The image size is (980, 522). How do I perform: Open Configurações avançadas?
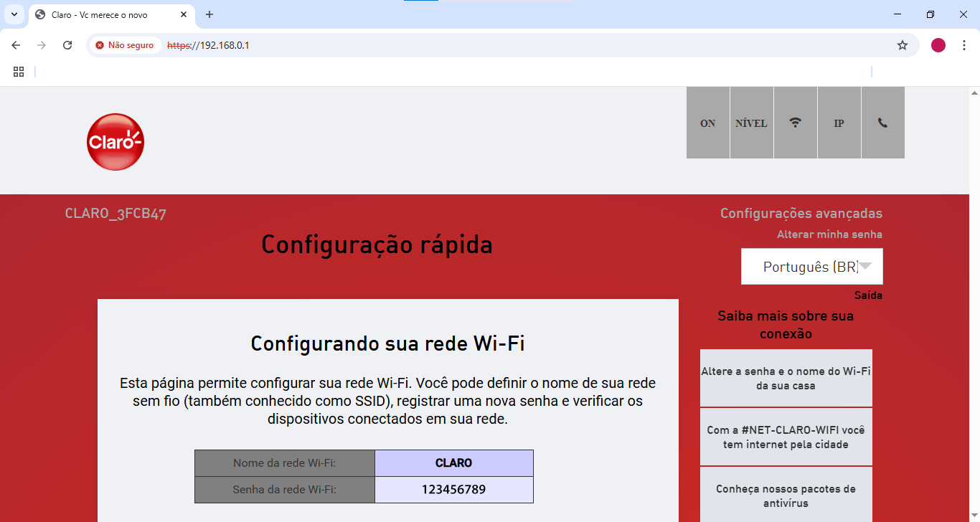pyautogui.click(x=801, y=214)
